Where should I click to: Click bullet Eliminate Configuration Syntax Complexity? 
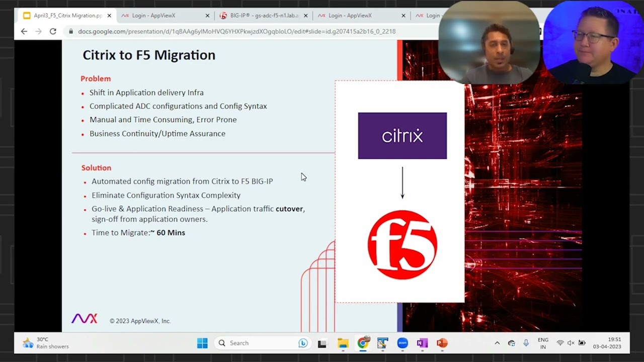[166, 195]
